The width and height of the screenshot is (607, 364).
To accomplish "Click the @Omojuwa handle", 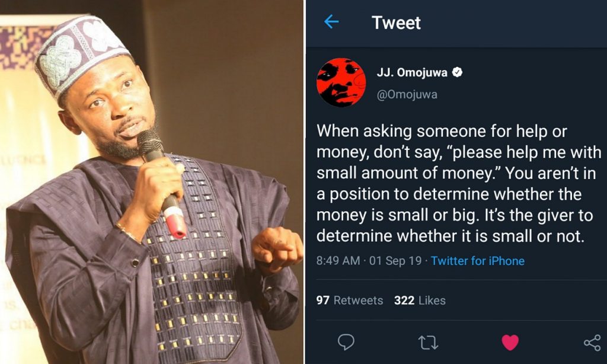I will [x=407, y=94].
